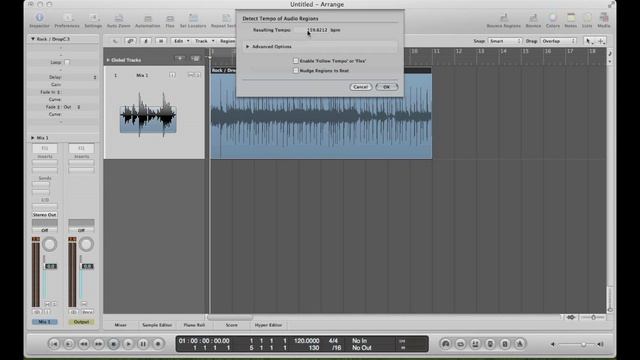Click the EQ button on Output strip
Image resolution: width=640 pixels, height=360 pixels.
81,148
